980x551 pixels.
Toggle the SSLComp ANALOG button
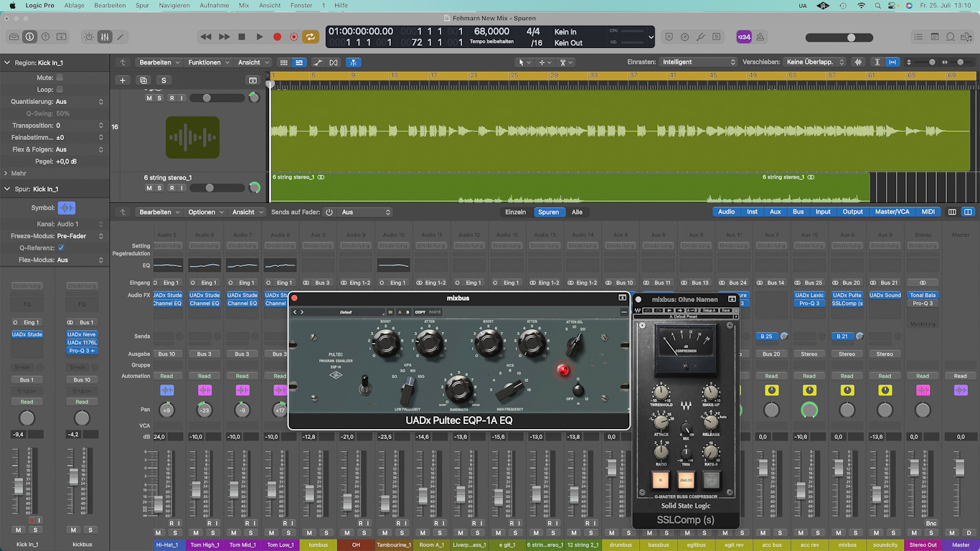pos(686,481)
